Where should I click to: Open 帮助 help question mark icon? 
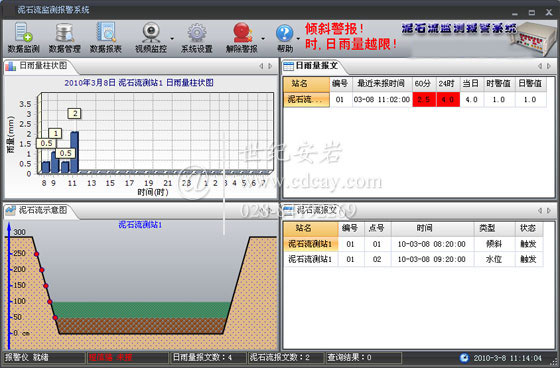click(285, 38)
